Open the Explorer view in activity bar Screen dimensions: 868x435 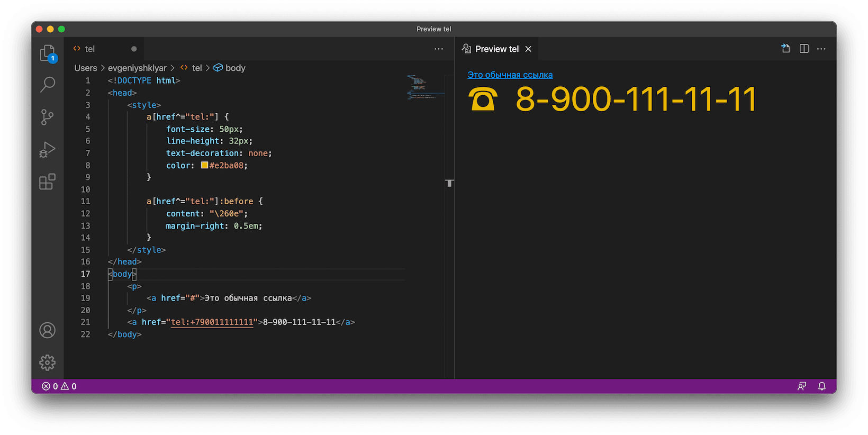coord(47,53)
